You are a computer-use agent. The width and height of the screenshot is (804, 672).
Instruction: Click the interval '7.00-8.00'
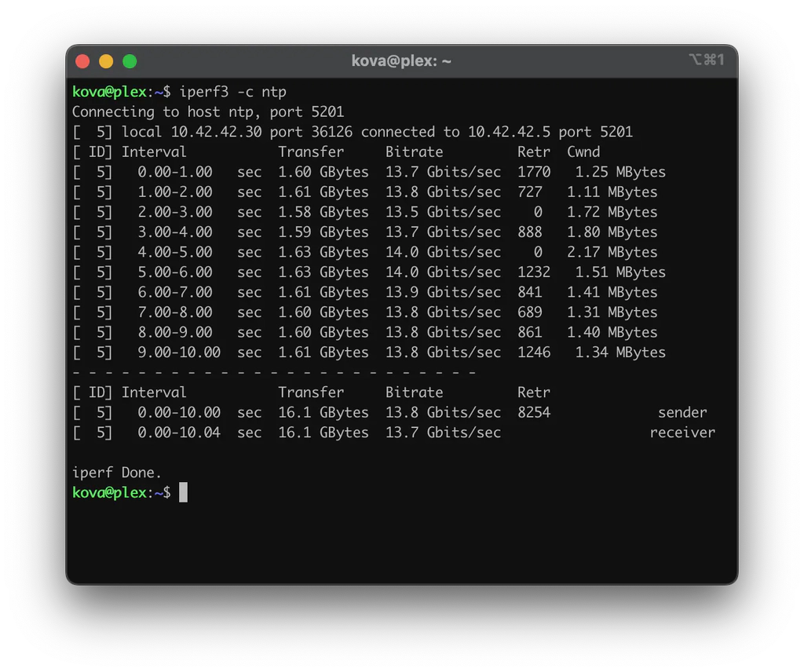(175, 312)
